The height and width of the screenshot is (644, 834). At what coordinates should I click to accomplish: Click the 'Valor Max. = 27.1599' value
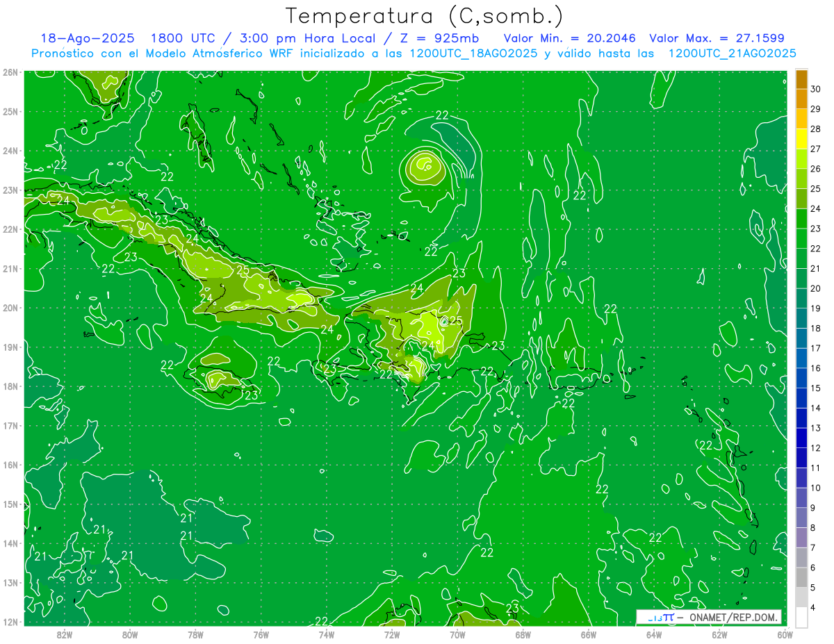(x=718, y=38)
